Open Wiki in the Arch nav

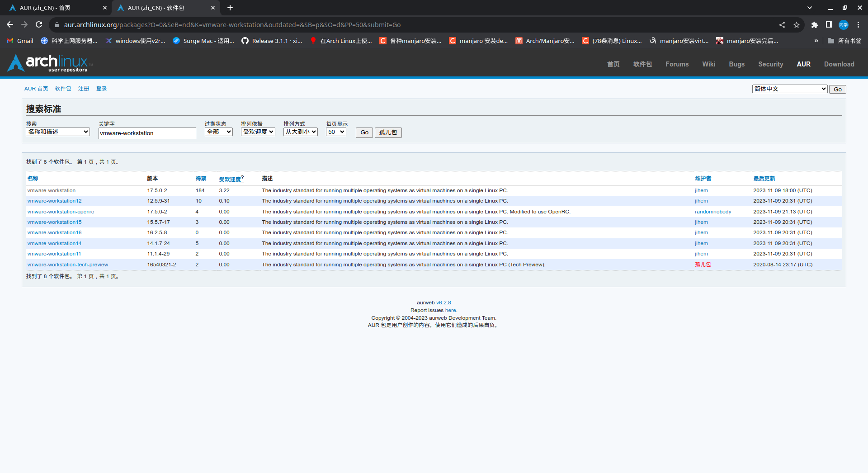click(709, 64)
